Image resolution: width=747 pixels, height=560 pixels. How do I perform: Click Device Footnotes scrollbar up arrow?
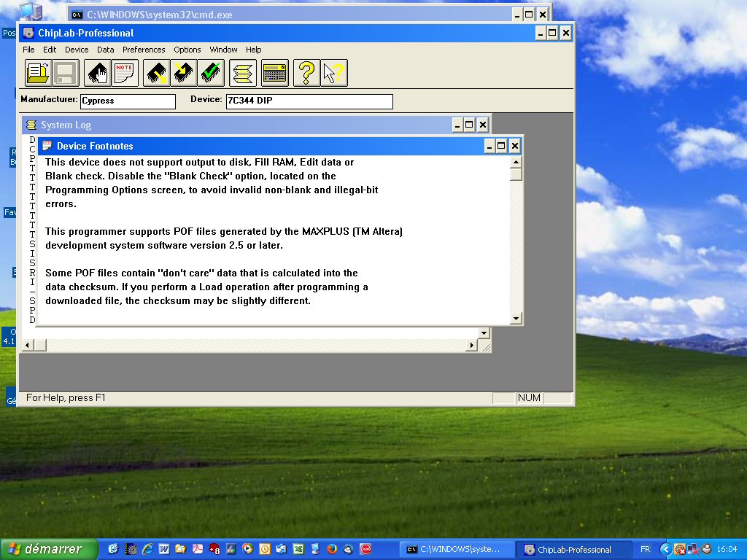coord(516,163)
